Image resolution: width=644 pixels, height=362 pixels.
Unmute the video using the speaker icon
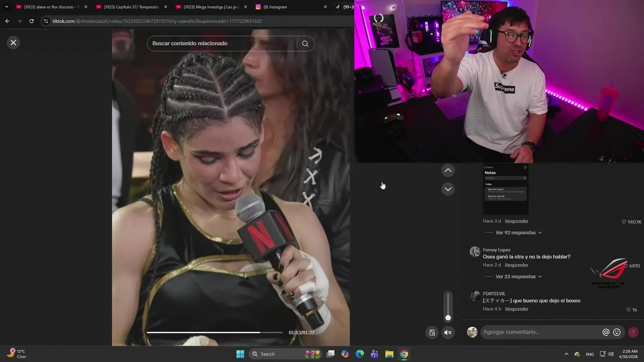coord(448,332)
